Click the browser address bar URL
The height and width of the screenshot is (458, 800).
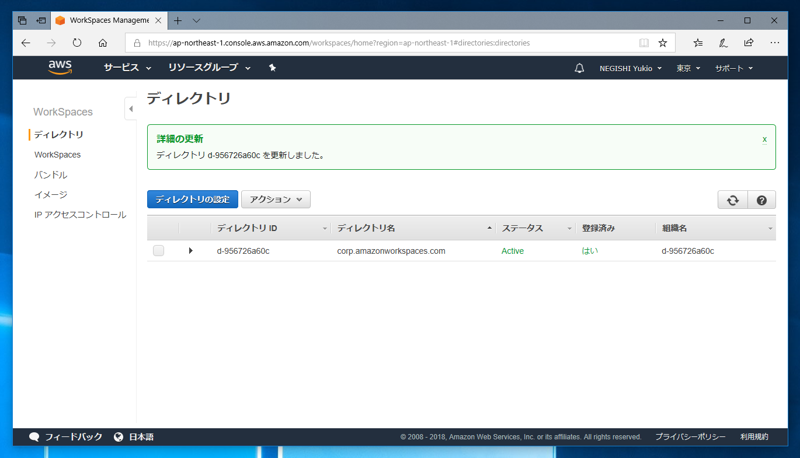click(339, 43)
